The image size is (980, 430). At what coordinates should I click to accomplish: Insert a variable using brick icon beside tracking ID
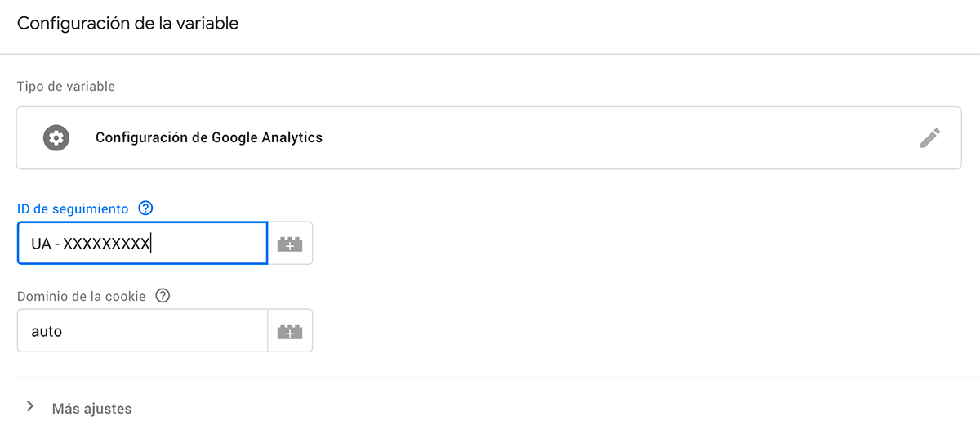point(290,244)
